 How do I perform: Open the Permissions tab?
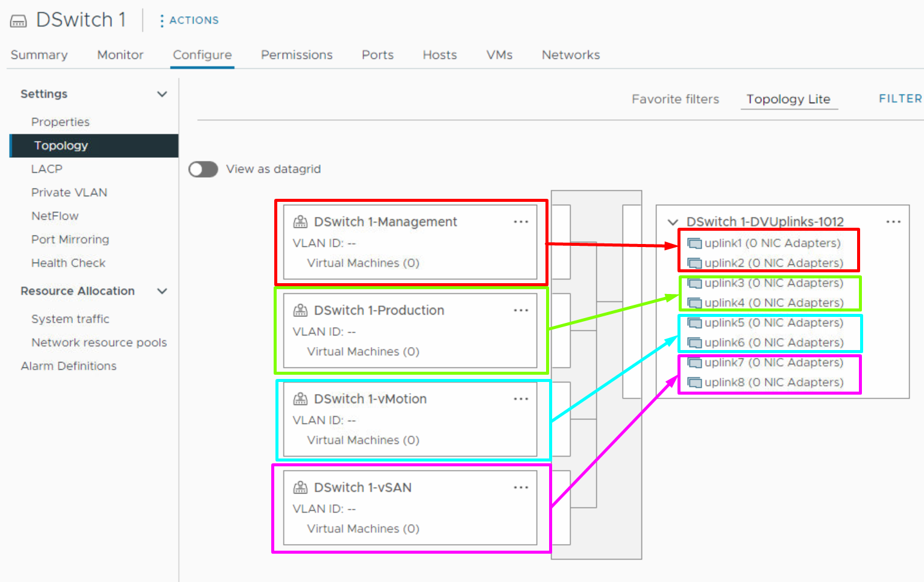pos(297,55)
